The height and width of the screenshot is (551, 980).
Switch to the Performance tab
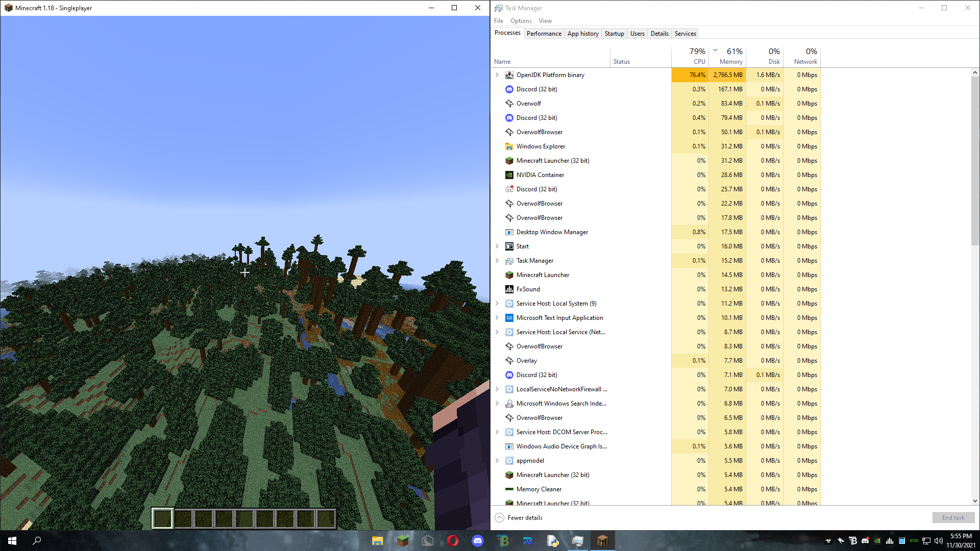click(x=544, y=34)
